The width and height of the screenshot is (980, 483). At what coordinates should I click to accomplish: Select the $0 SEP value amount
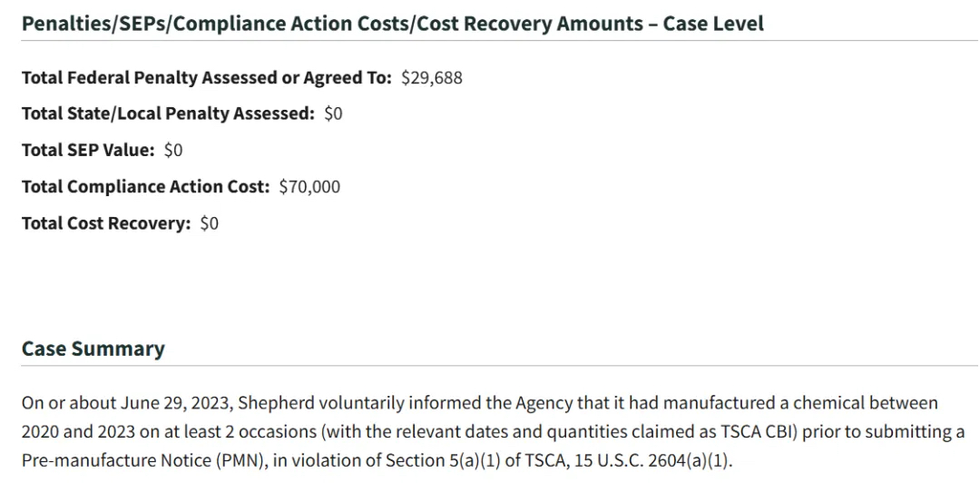point(173,150)
